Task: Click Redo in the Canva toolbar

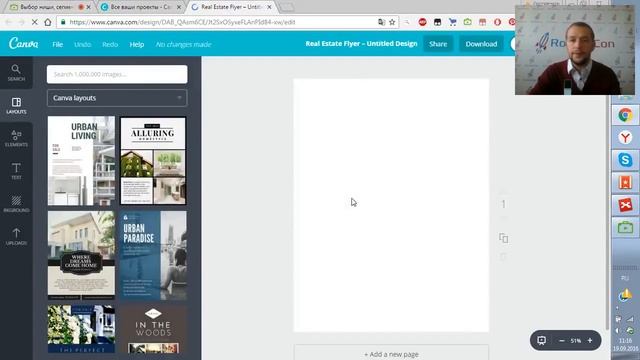Action: point(110,44)
